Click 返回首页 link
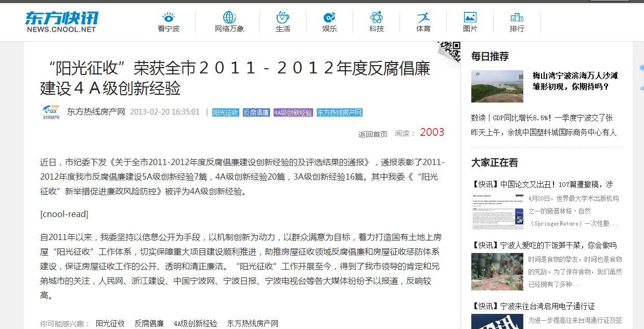The height and width of the screenshot is (329, 644). [372, 134]
